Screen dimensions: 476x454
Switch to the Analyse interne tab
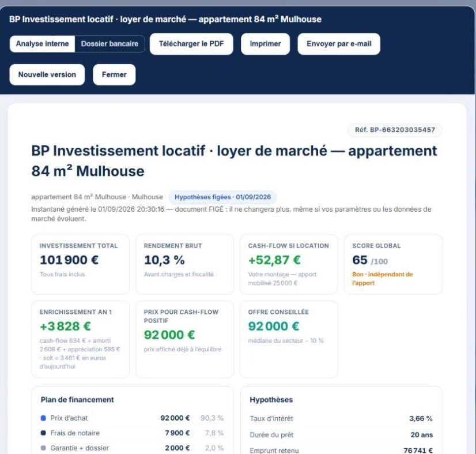42,44
